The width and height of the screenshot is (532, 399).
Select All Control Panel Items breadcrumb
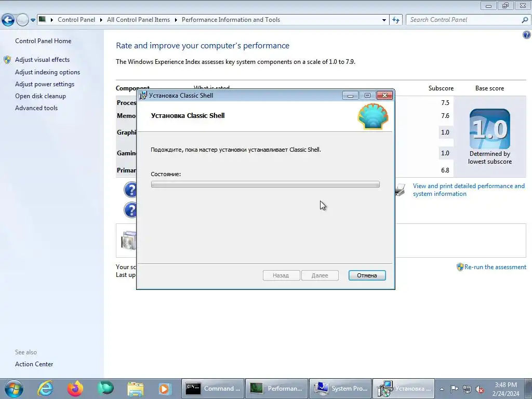pos(138,20)
